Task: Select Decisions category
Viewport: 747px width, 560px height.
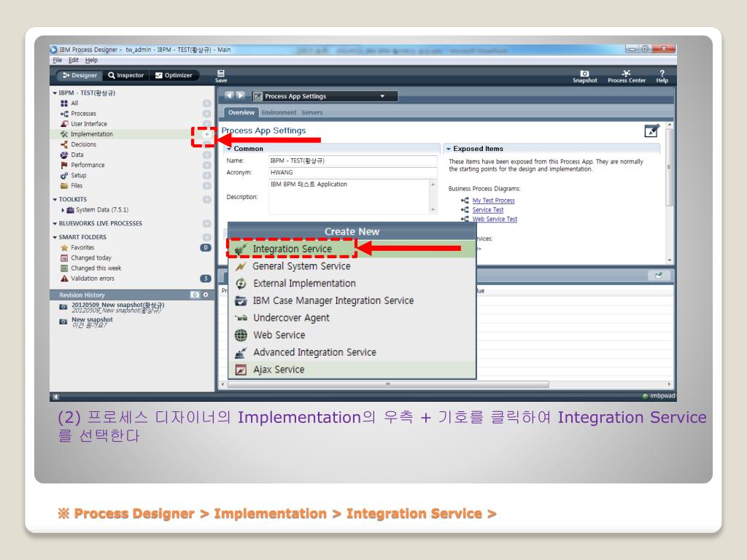Action: click(x=83, y=144)
